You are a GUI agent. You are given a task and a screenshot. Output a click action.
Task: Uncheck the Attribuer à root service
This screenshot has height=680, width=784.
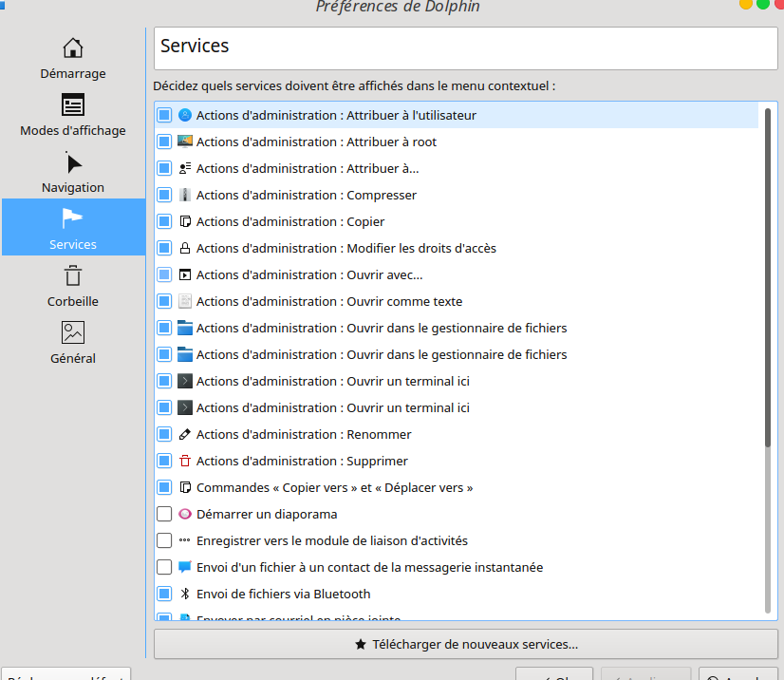click(x=164, y=142)
